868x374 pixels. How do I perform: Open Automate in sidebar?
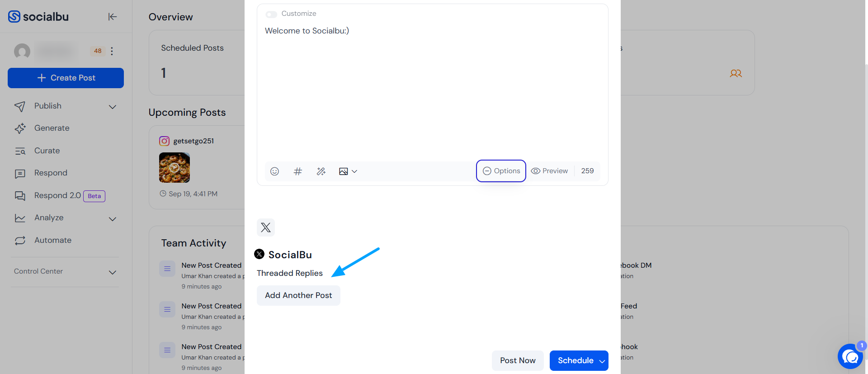point(53,240)
